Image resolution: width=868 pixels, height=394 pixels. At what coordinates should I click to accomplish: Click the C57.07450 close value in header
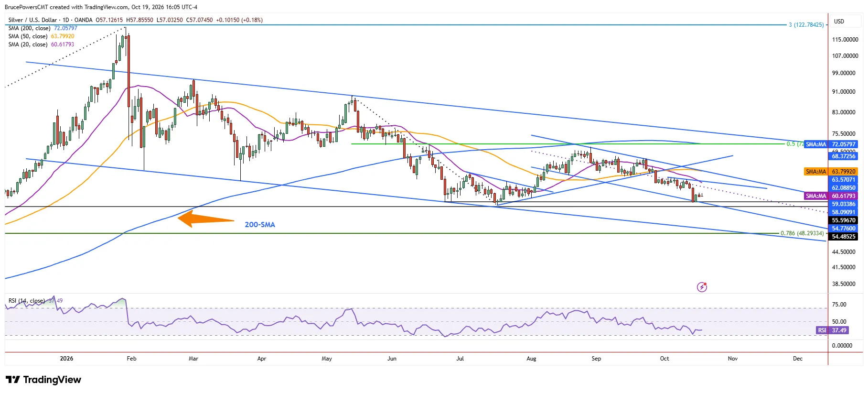click(x=199, y=20)
